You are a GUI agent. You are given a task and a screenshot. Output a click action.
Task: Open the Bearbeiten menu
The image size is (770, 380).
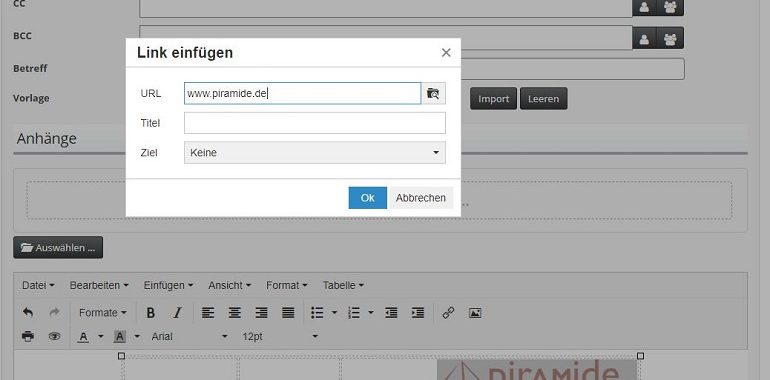(x=99, y=285)
